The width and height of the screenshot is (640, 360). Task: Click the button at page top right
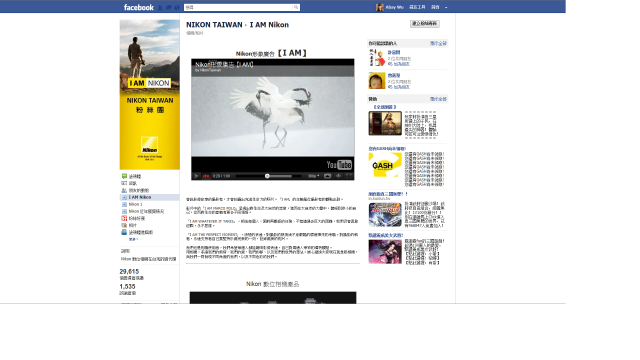[424, 24]
